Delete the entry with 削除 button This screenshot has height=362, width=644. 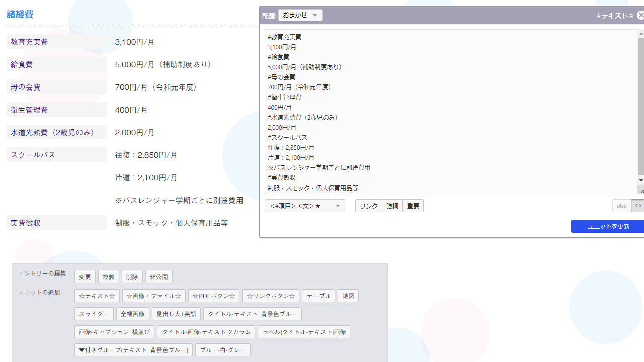coord(132,277)
